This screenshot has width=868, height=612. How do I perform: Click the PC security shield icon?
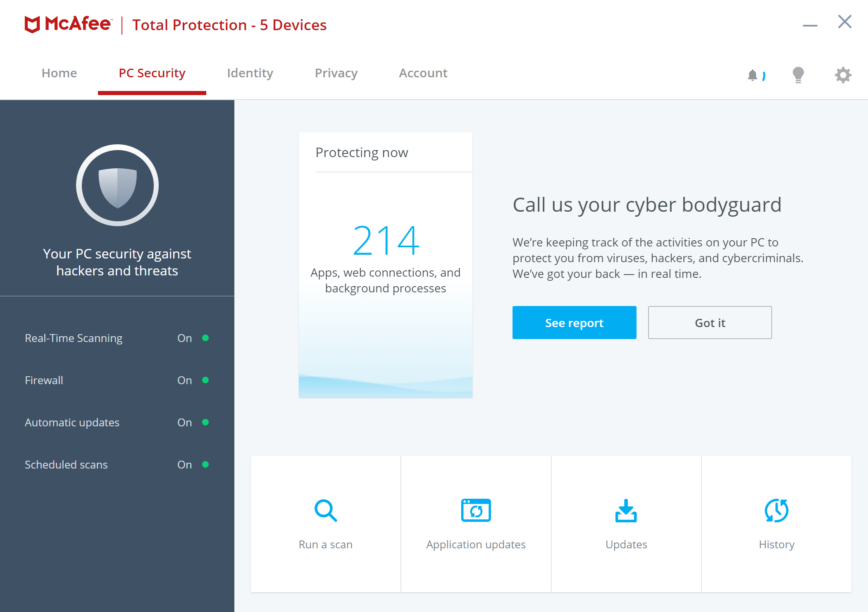click(x=117, y=186)
